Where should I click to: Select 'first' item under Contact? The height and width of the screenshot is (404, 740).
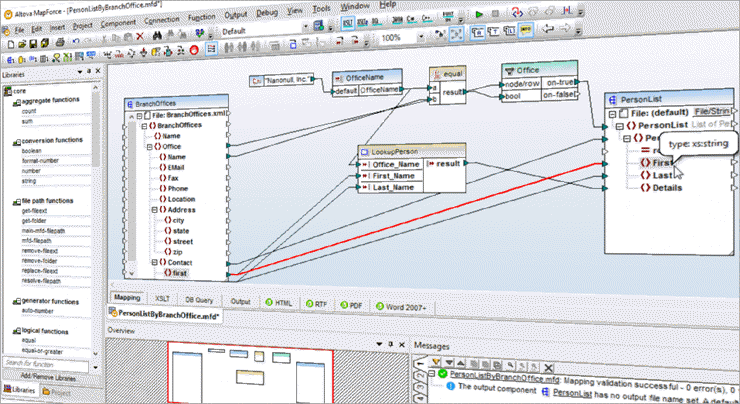(179, 273)
